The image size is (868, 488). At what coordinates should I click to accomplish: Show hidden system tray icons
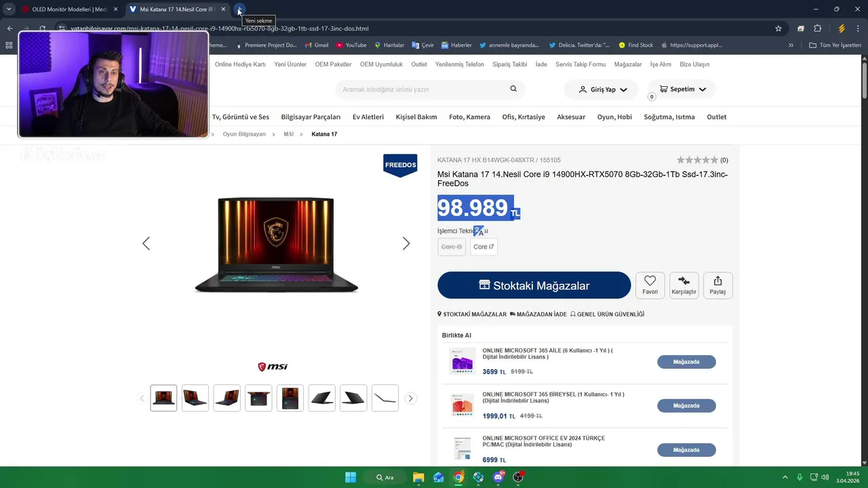click(x=785, y=477)
